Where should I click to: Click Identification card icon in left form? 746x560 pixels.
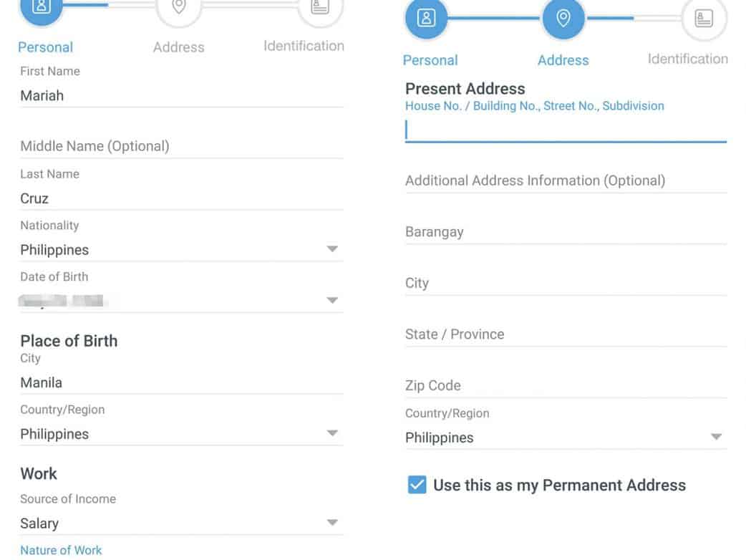pos(320,8)
